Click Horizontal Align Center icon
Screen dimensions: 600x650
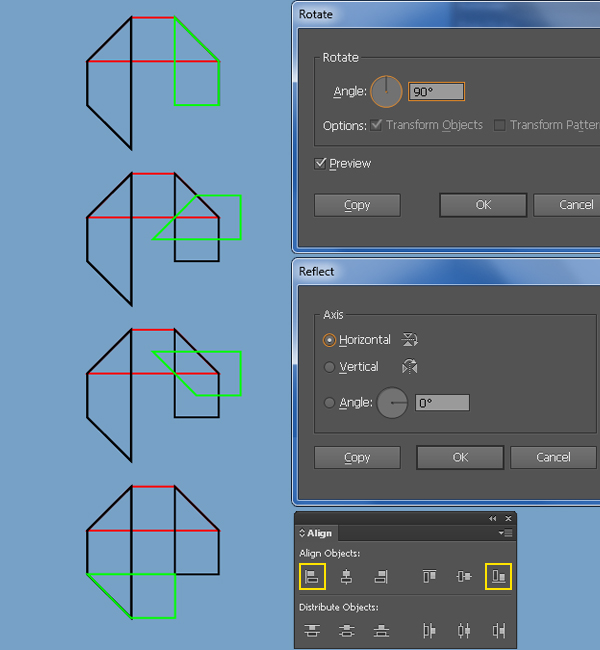click(x=347, y=577)
